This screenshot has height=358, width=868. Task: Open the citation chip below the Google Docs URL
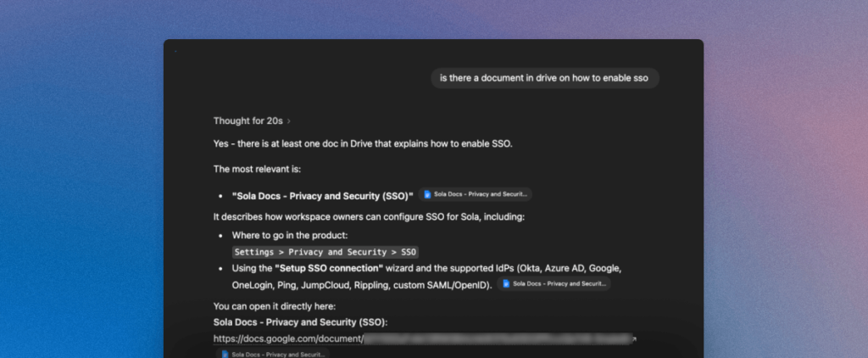(271, 354)
